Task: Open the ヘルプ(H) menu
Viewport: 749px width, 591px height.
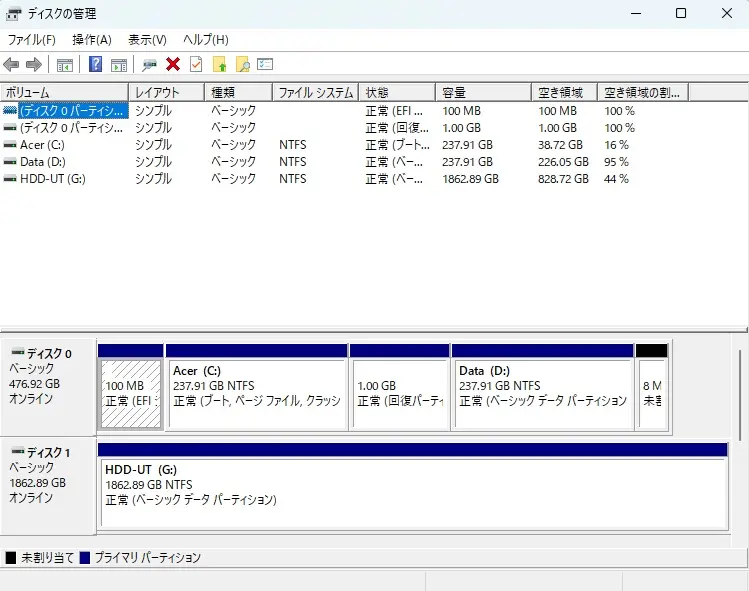Action: [206, 40]
